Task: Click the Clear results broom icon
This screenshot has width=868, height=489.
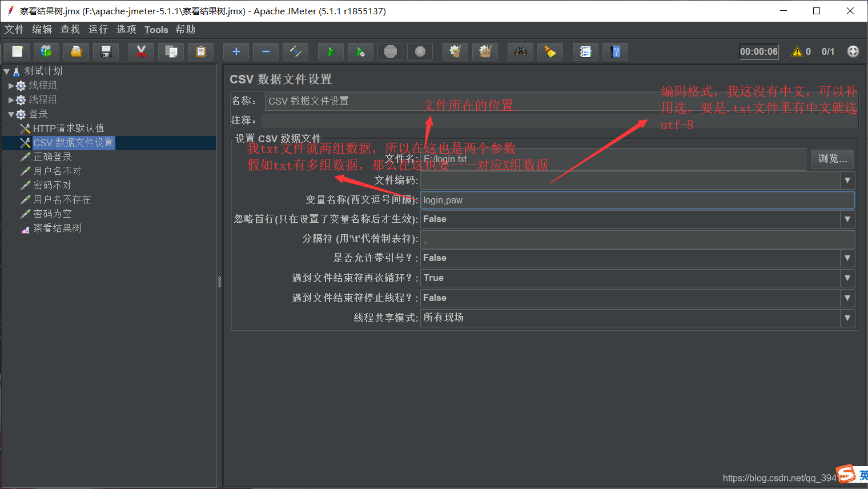Action: click(456, 51)
